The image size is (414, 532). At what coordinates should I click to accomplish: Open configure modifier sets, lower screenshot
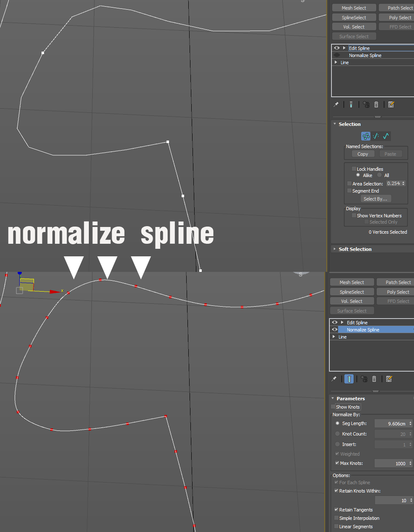[389, 379]
